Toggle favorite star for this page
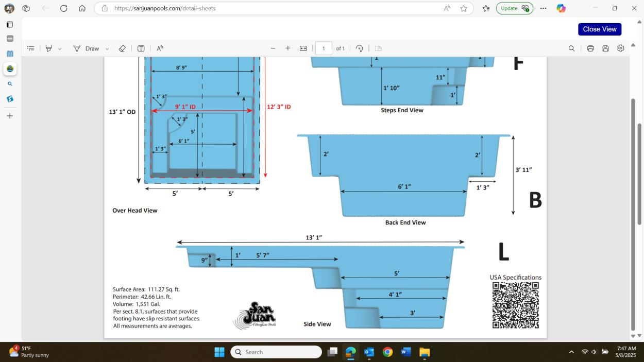This screenshot has width=644, height=362. [x=464, y=8]
